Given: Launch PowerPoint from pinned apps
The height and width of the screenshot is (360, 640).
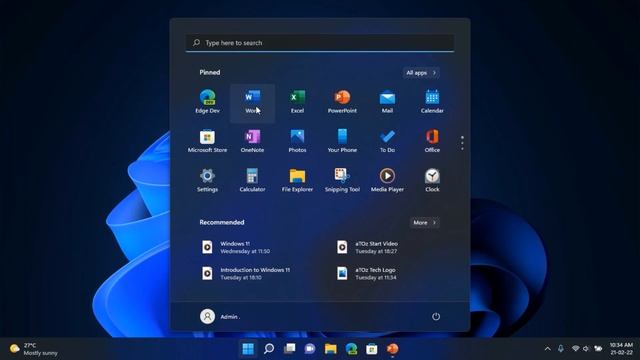Looking at the screenshot, I should pos(342,102).
